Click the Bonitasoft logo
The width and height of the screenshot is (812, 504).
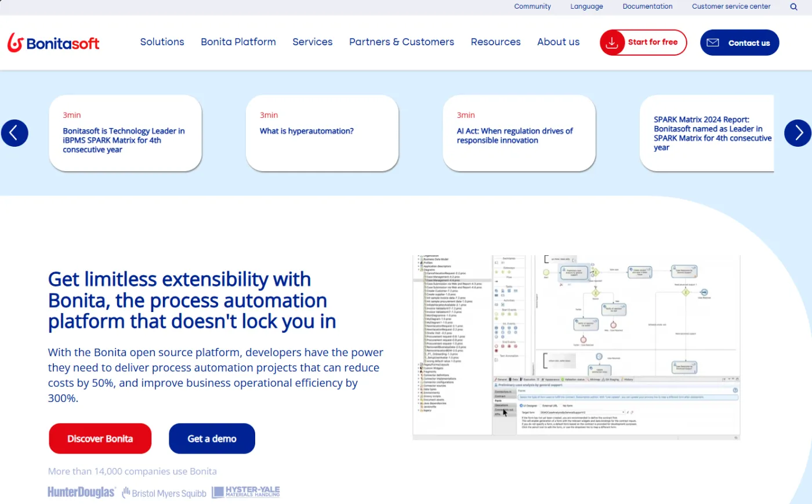point(53,42)
